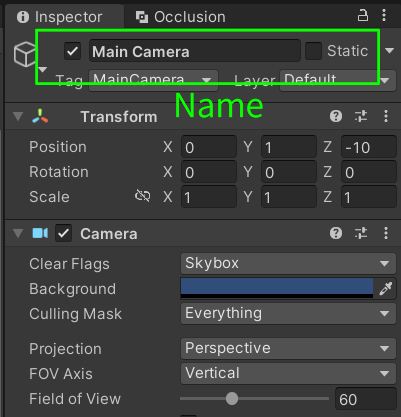Click the Transform component axes icon
Image resolution: width=401 pixels, height=417 pixels.
pyautogui.click(x=40, y=116)
